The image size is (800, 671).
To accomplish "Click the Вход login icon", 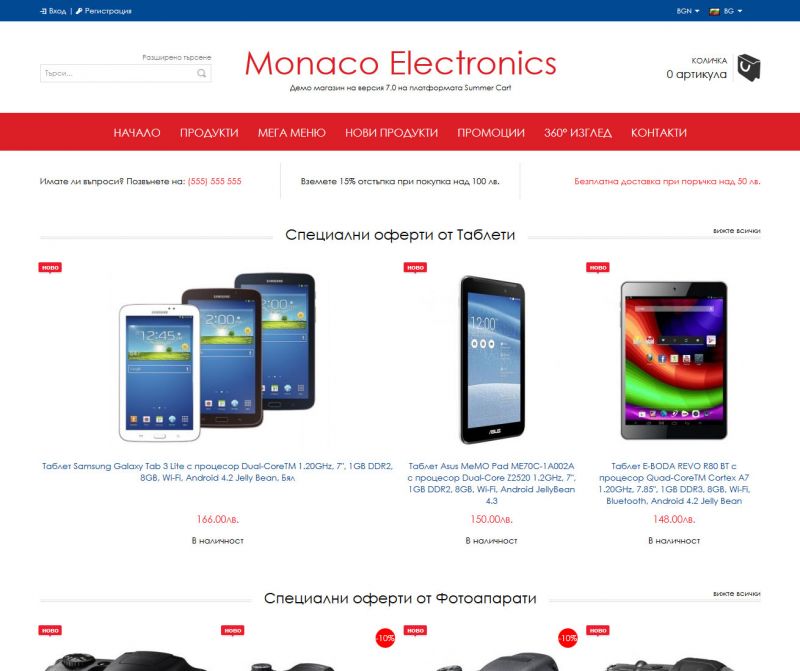I will [x=43, y=11].
